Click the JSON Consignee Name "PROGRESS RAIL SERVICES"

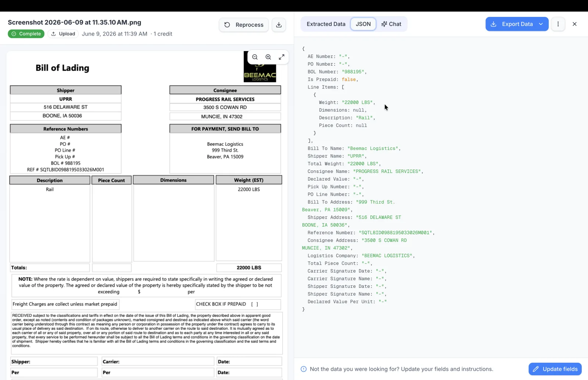click(x=387, y=171)
